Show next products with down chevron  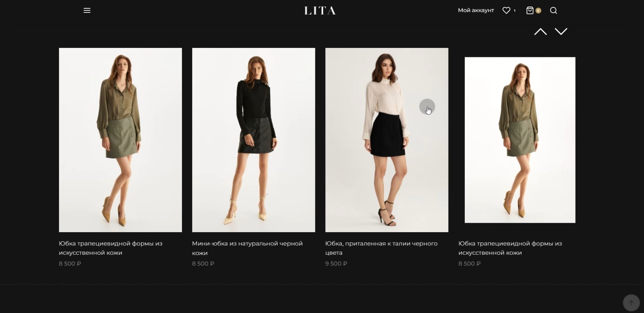pos(561,32)
